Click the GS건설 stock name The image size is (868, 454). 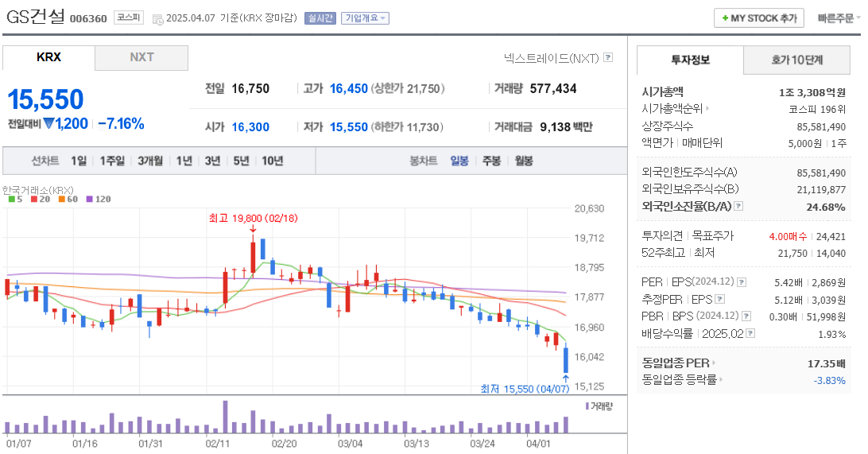tap(36, 17)
